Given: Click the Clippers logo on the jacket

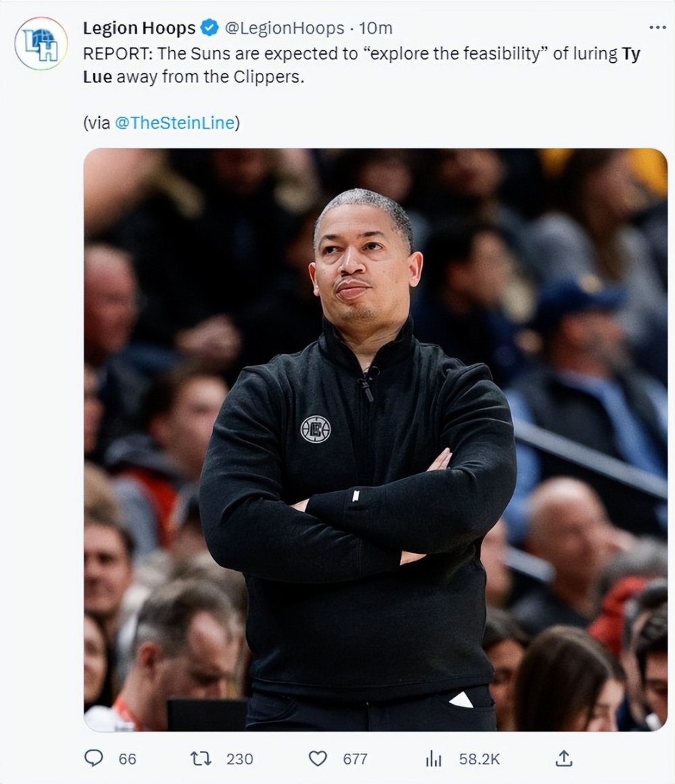Looking at the screenshot, I should (x=316, y=429).
